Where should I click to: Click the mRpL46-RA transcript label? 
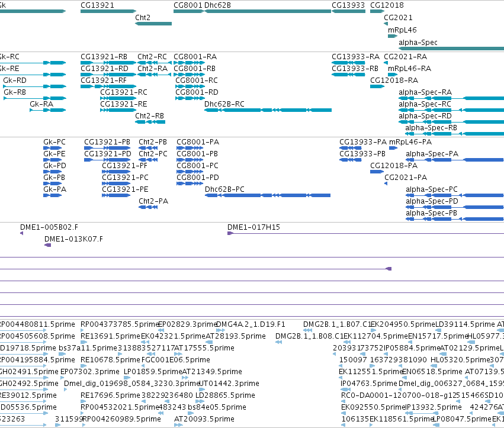click(x=409, y=69)
